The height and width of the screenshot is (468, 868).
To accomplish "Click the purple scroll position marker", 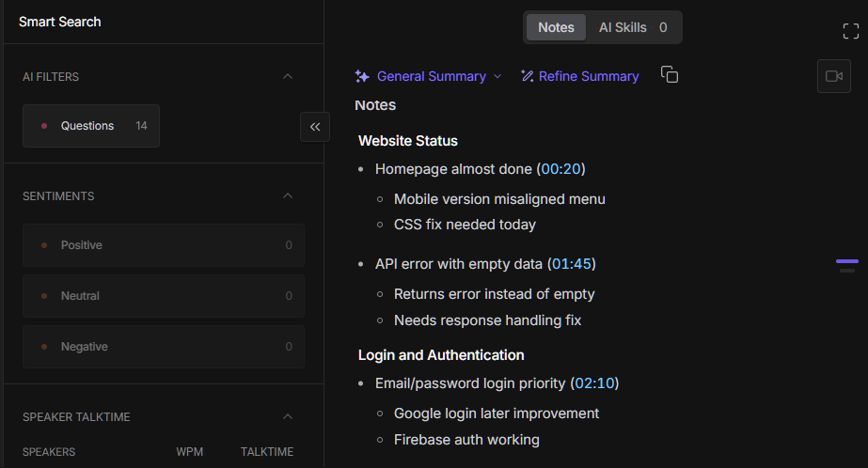I will pyautogui.click(x=847, y=261).
